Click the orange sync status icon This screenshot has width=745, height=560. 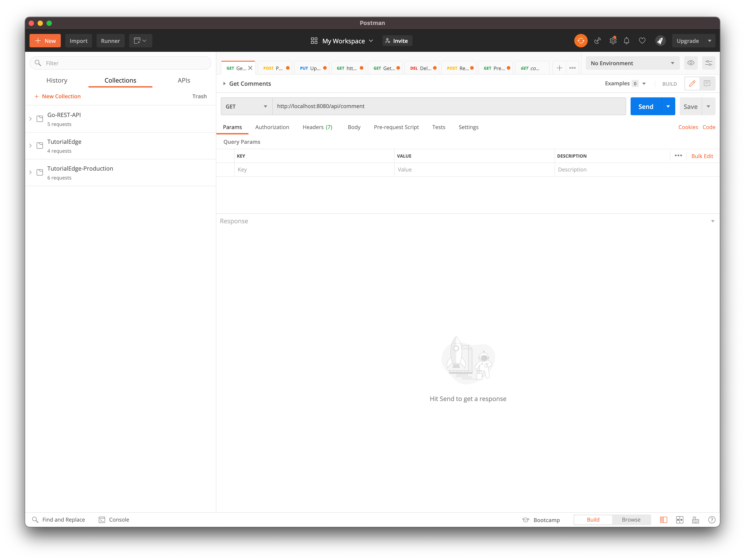click(x=581, y=41)
